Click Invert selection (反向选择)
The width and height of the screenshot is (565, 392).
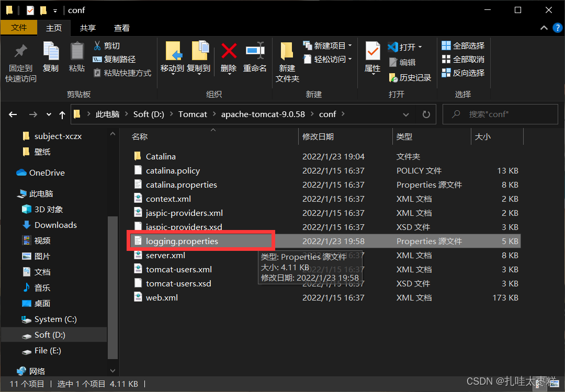pyautogui.click(x=463, y=73)
